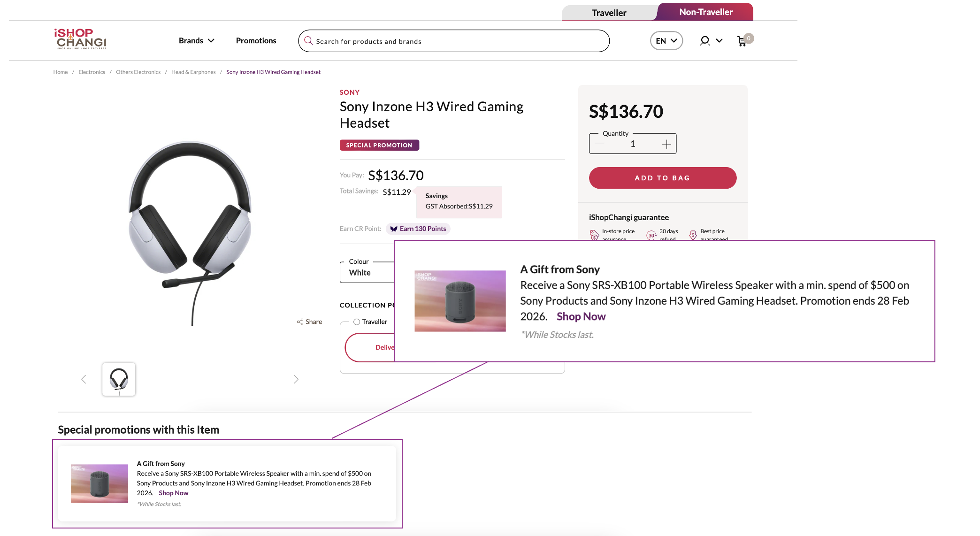Open the Promotions menu item
980x536 pixels.
click(x=256, y=41)
